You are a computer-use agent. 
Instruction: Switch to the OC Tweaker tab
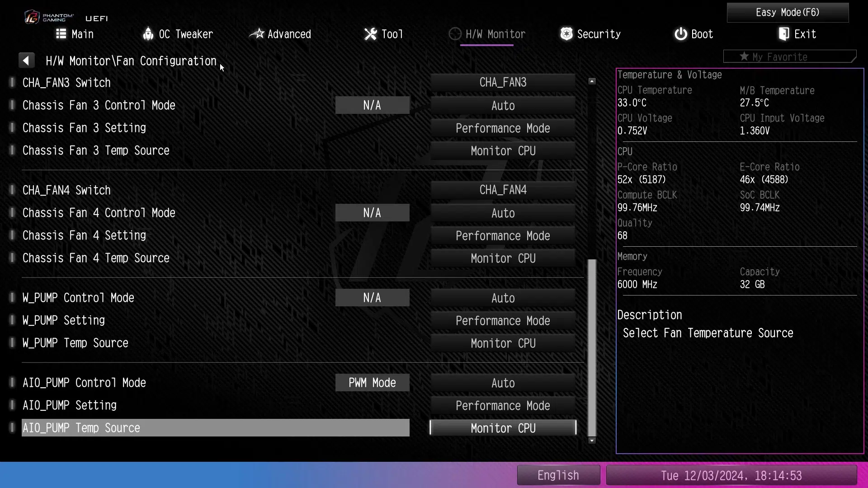(178, 34)
